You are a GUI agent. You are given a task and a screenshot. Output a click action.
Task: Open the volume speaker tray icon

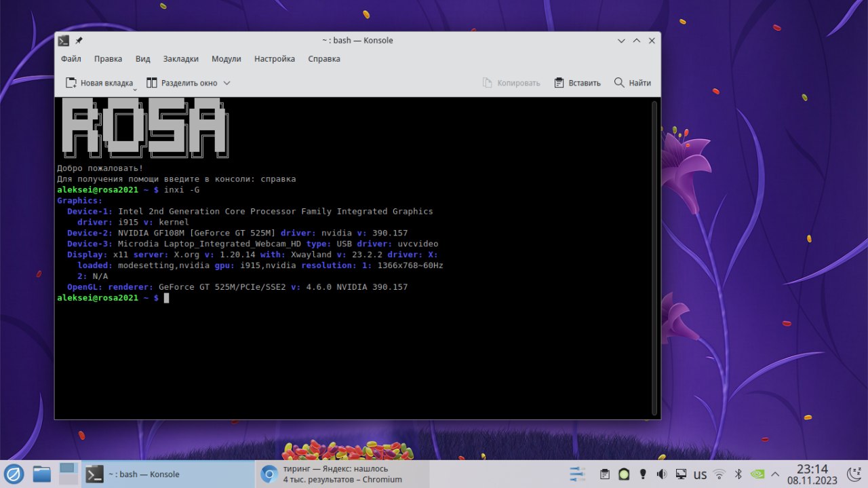tap(662, 474)
